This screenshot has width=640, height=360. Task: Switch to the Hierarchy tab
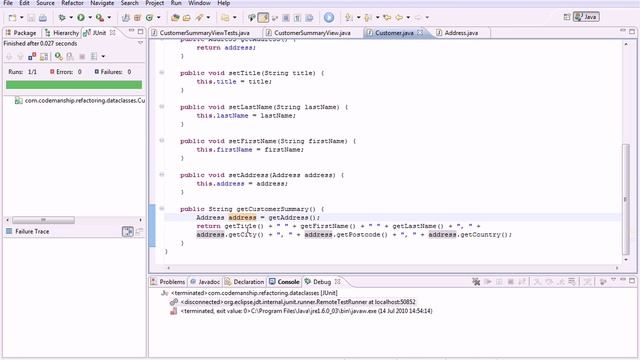point(62,33)
